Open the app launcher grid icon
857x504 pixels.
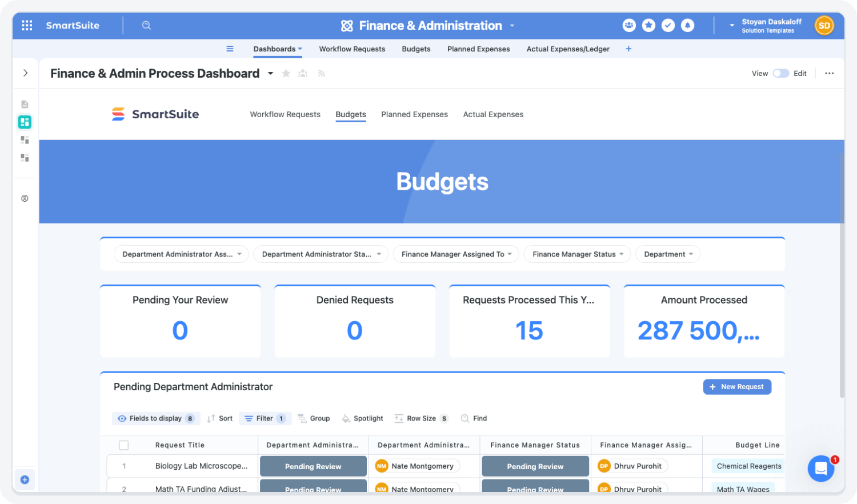coord(27,25)
